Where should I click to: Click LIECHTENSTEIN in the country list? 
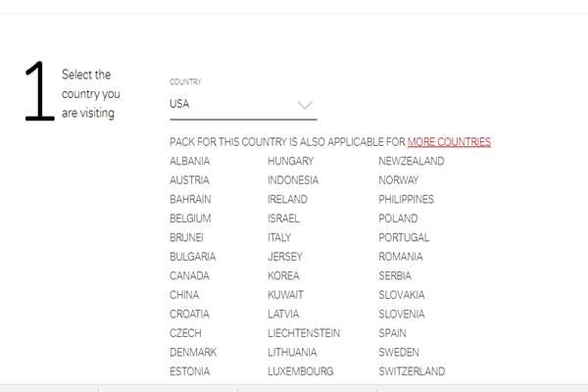(304, 333)
